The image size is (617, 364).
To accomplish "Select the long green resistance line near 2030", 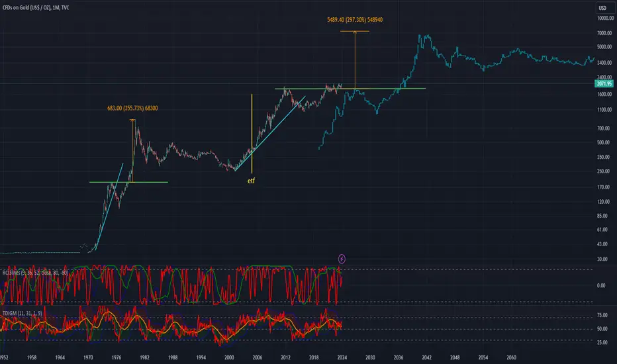I will point(350,89).
